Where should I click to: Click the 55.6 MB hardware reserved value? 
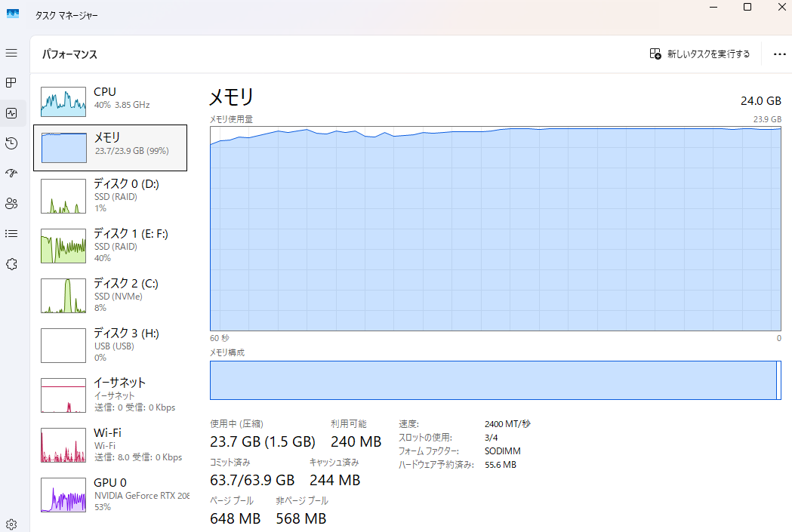point(501,465)
